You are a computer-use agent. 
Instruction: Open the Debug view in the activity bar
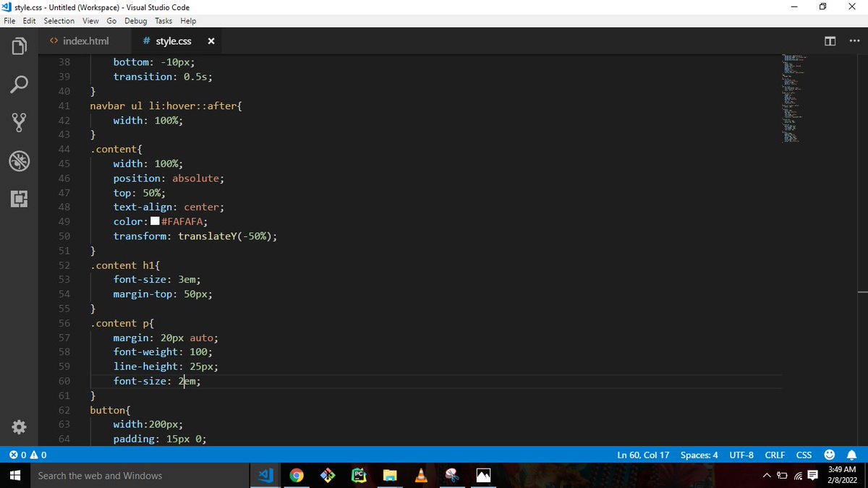pyautogui.click(x=18, y=160)
